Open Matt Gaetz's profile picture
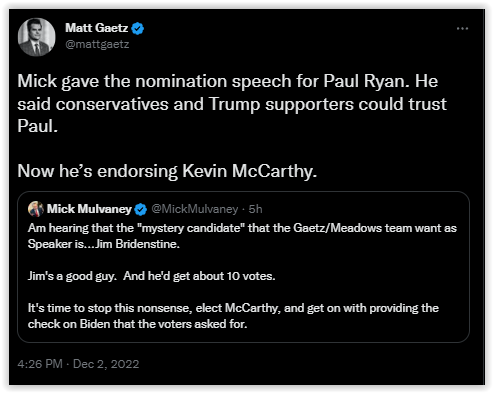The image size is (493, 393). 36,37
